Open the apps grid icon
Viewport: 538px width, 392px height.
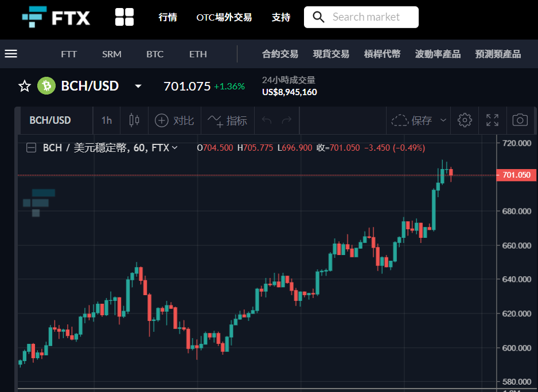pyautogui.click(x=124, y=17)
